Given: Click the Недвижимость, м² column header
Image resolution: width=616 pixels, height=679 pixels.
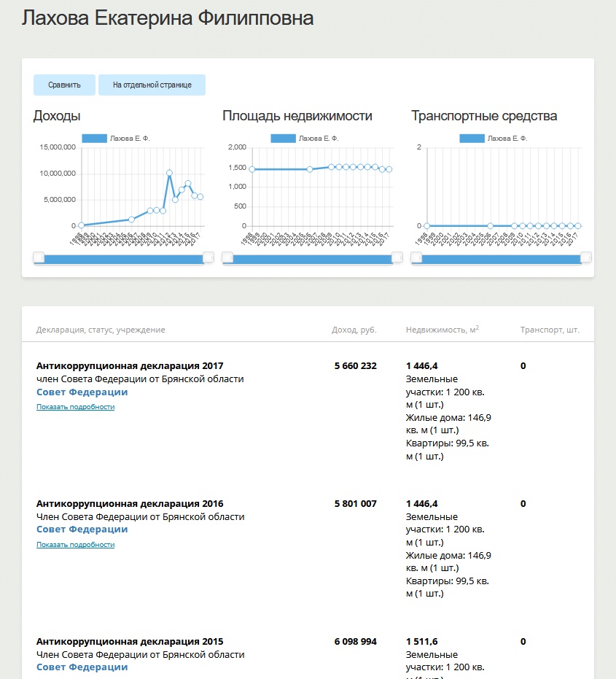Looking at the screenshot, I should click(x=442, y=330).
